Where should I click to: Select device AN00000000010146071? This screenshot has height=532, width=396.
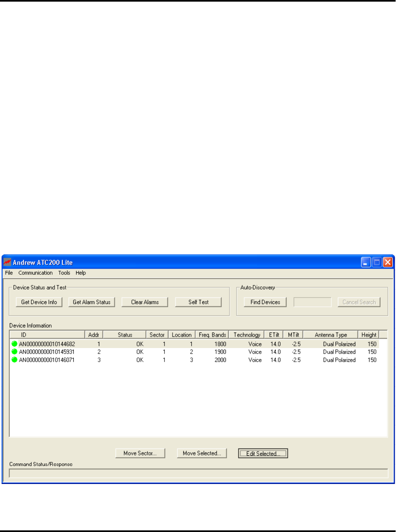47,360
